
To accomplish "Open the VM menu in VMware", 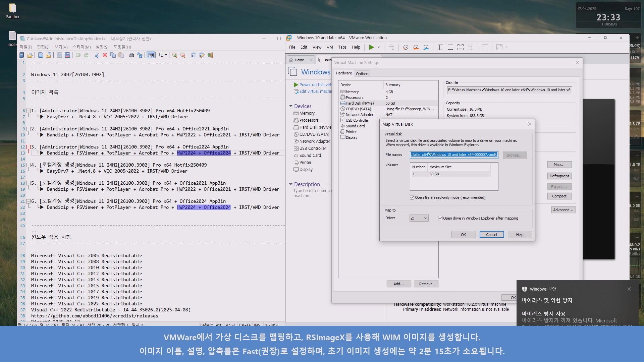I will click(330, 47).
